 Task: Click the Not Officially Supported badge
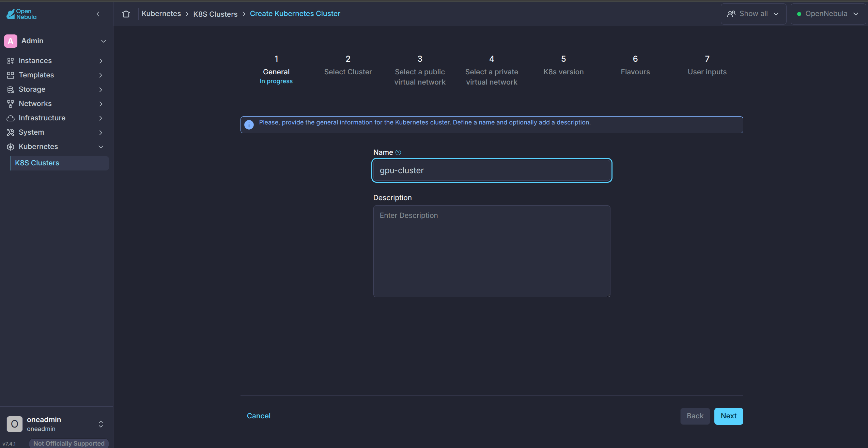click(69, 443)
